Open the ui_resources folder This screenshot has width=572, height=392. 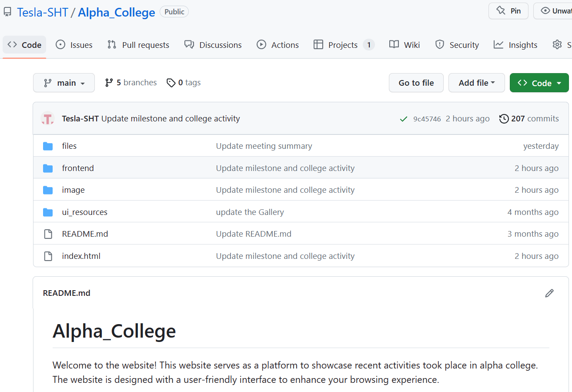pyautogui.click(x=85, y=212)
